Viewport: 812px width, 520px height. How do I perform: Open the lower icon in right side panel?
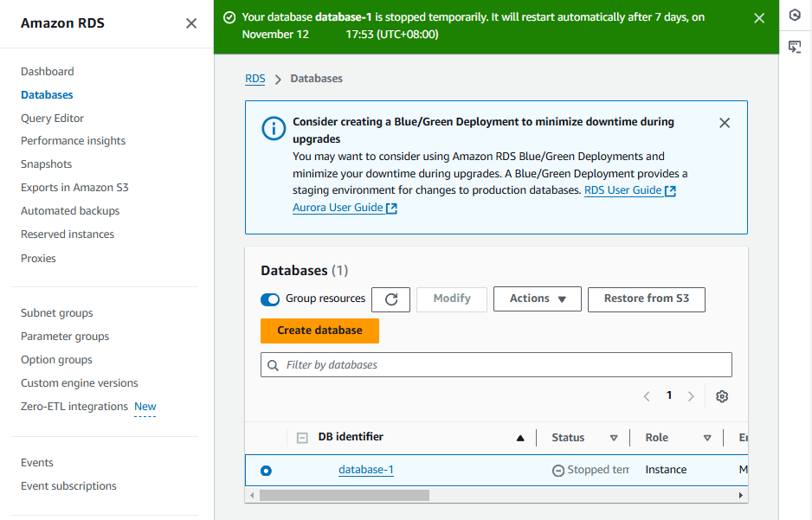click(795, 47)
